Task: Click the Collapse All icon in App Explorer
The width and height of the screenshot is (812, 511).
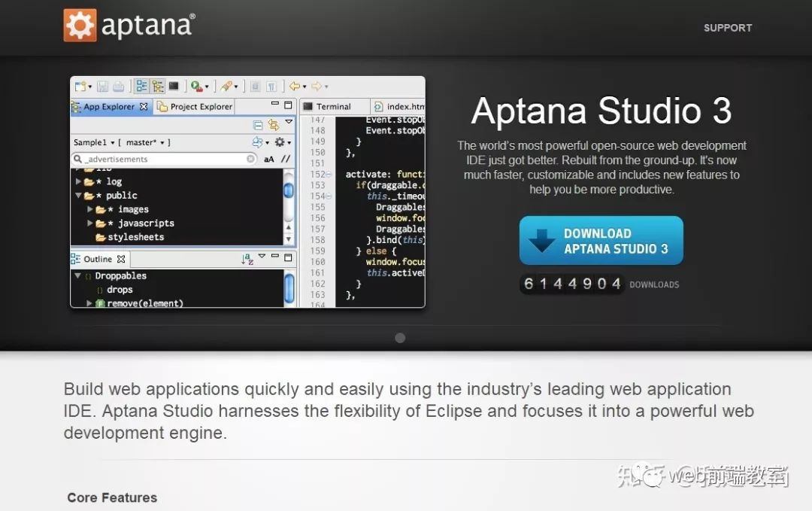Action: (258, 125)
